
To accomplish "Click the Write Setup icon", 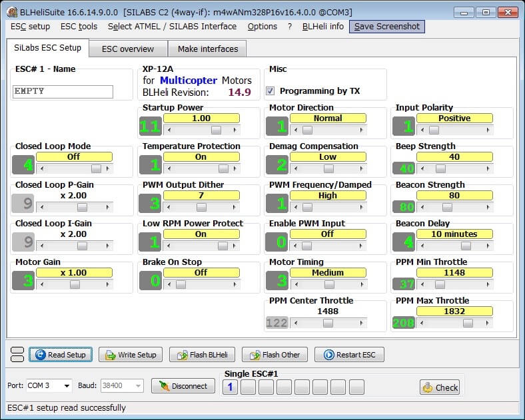I will [110, 355].
